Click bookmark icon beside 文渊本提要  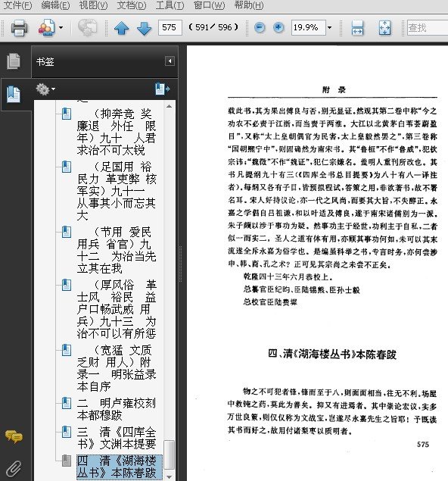(x=67, y=432)
